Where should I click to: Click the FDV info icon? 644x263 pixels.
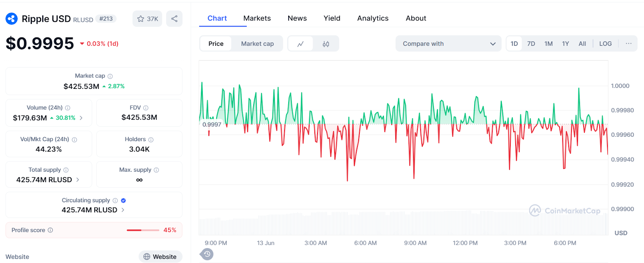[146, 108]
